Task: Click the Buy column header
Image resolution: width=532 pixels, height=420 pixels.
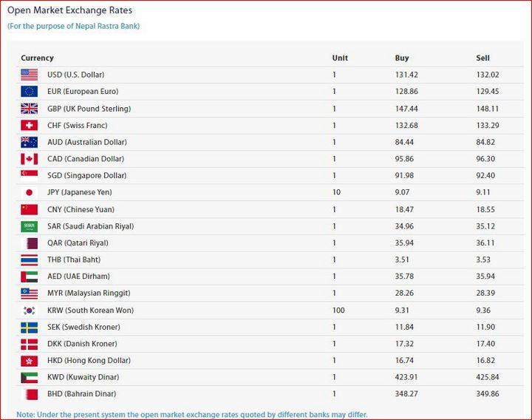Action: click(x=402, y=58)
